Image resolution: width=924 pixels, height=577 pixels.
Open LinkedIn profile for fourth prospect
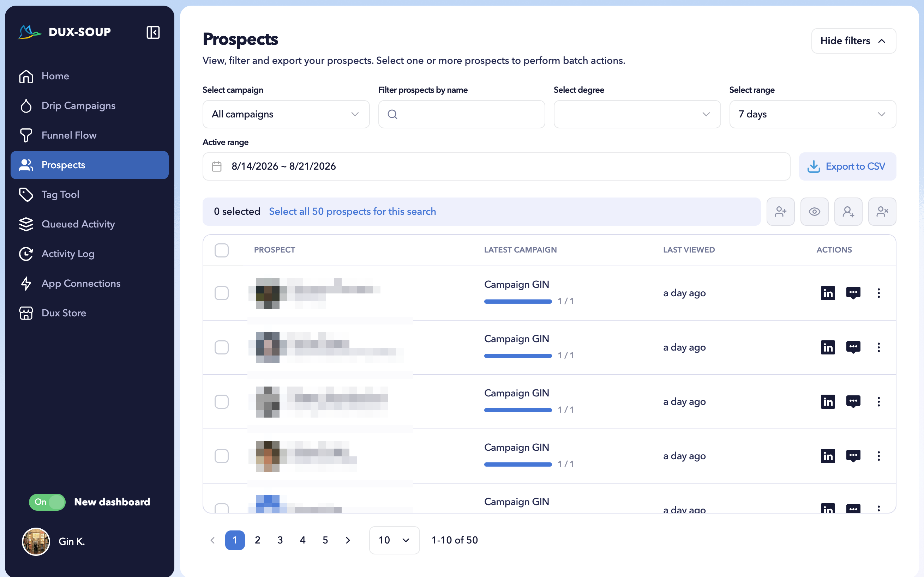[x=828, y=456]
